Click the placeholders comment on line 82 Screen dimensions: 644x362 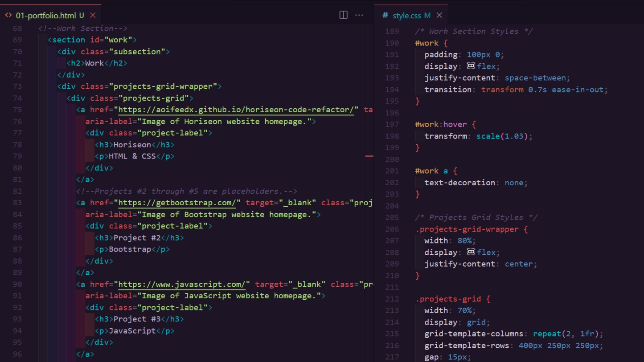(187, 191)
